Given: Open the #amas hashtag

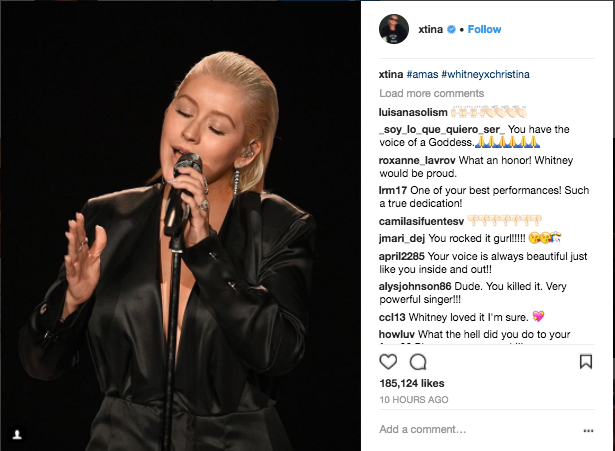Looking at the screenshot, I should click(x=422, y=74).
